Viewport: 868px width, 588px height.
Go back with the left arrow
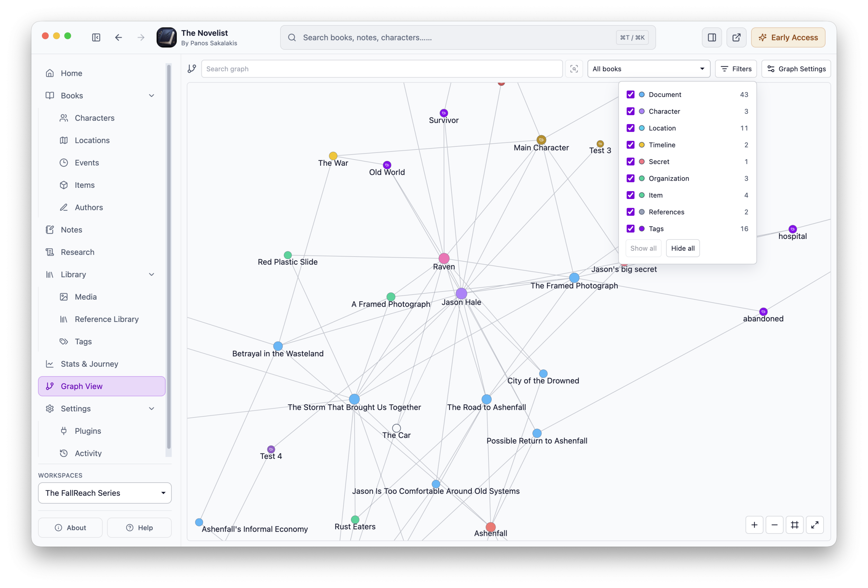point(118,37)
